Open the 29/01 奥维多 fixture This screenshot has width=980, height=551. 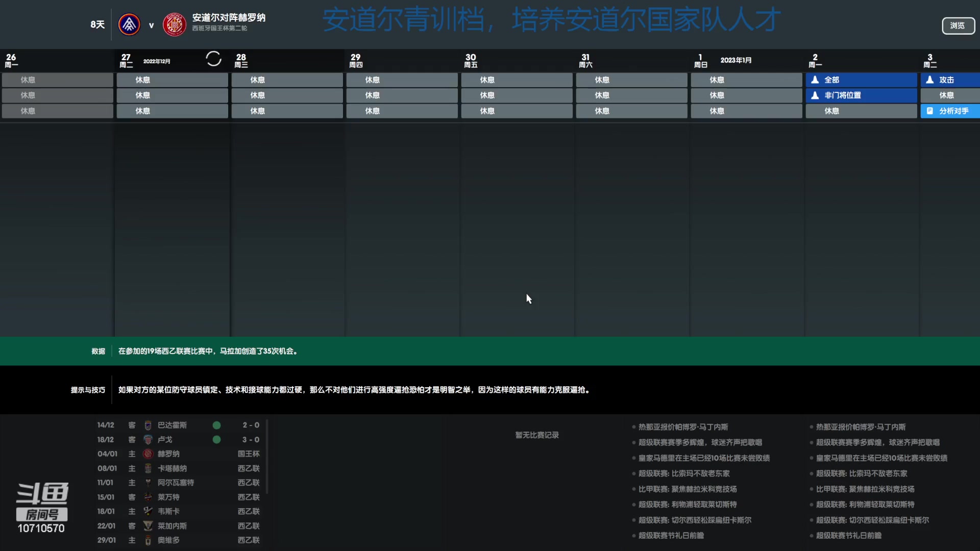coord(179,540)
